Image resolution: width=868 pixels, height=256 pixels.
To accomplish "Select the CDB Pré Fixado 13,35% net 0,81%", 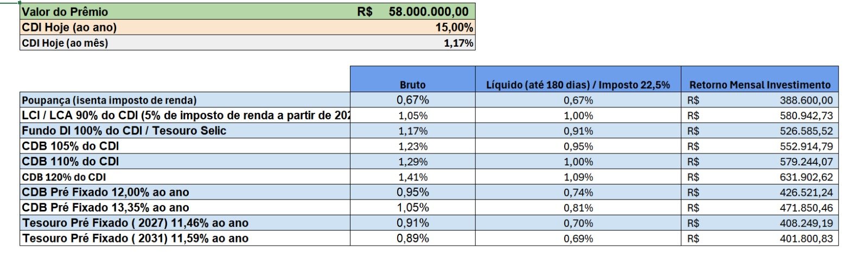I will 578,208.
